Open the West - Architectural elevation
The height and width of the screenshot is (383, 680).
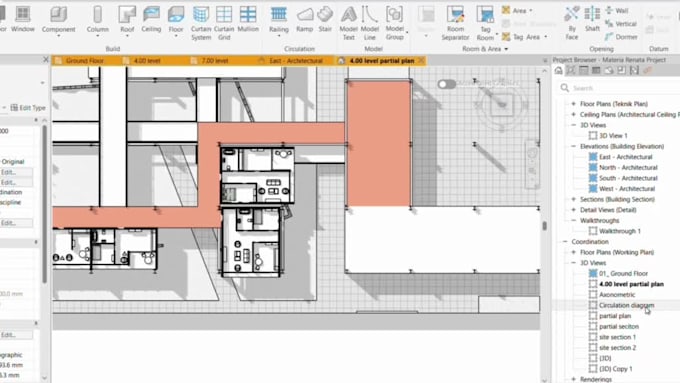pos(627,189)
